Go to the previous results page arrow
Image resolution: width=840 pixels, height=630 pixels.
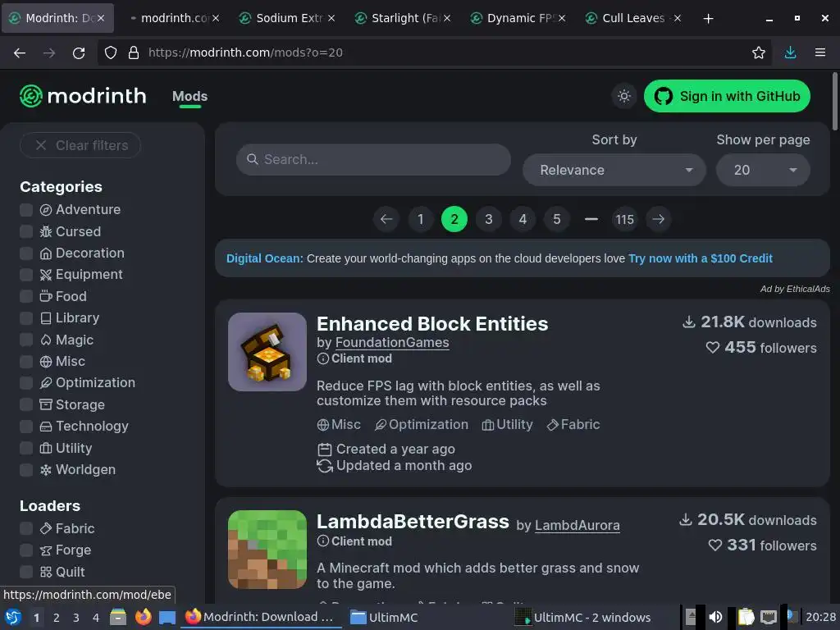(386, 219)
